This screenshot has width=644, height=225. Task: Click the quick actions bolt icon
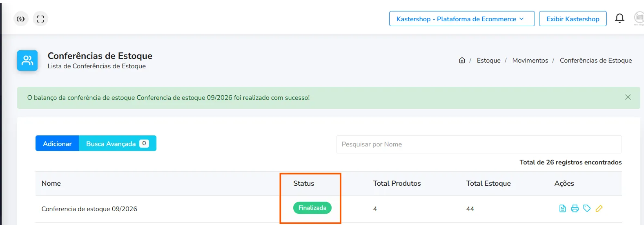tap(21, 19)
